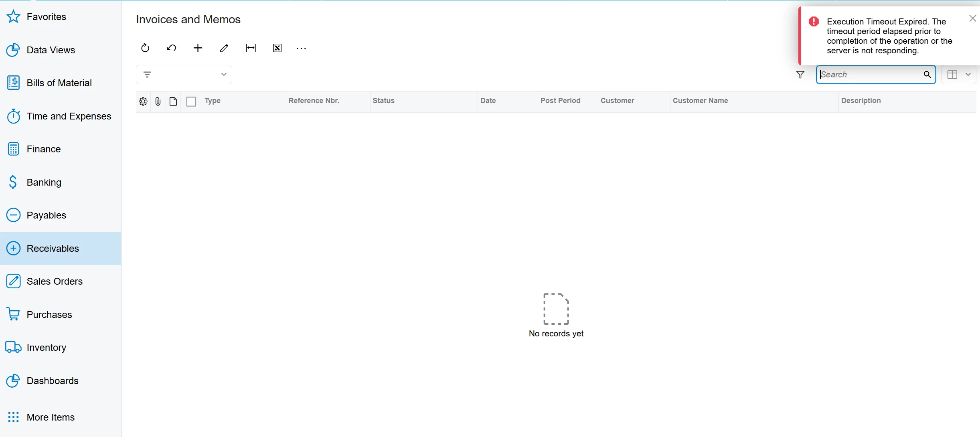Open the funnel filter settings icon
980x437 pixels.
click(x=800, y=75)
